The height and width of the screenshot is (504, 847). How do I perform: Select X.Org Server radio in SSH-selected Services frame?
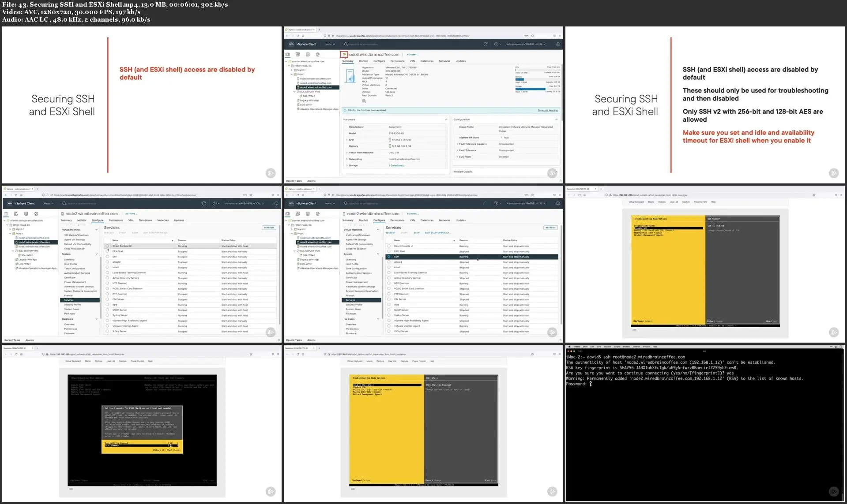389,331
